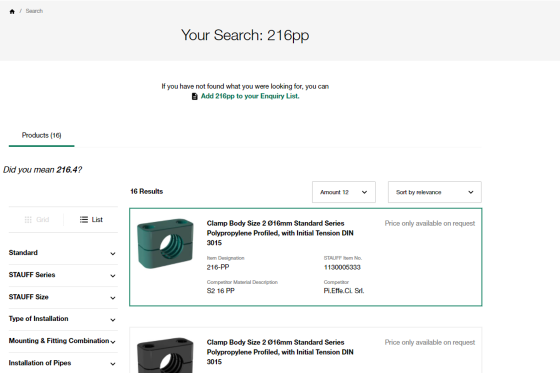Click the 16 Results count text
This screenshot has height=373, width=560.
coord(147,192)
